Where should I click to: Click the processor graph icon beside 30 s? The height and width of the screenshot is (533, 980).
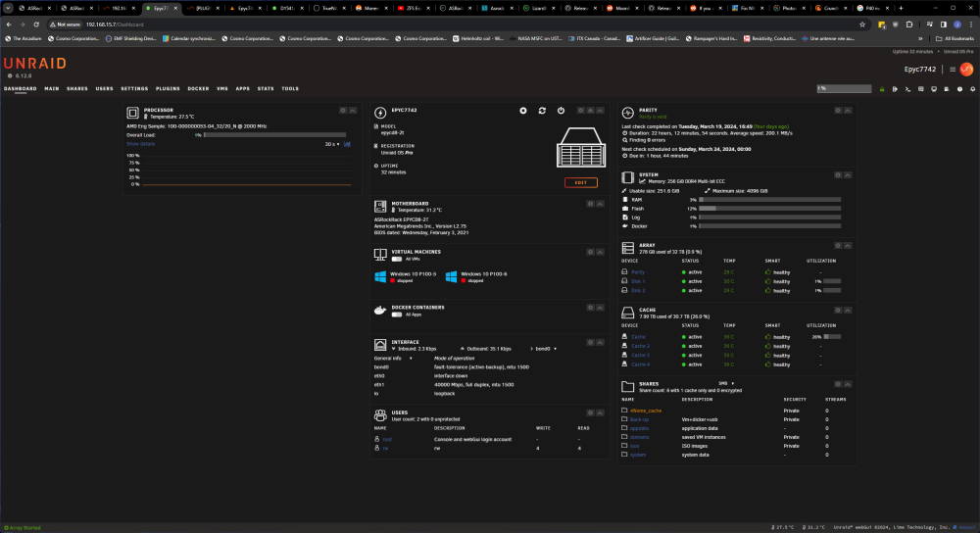pyautogui.click(x=347, y=144)
